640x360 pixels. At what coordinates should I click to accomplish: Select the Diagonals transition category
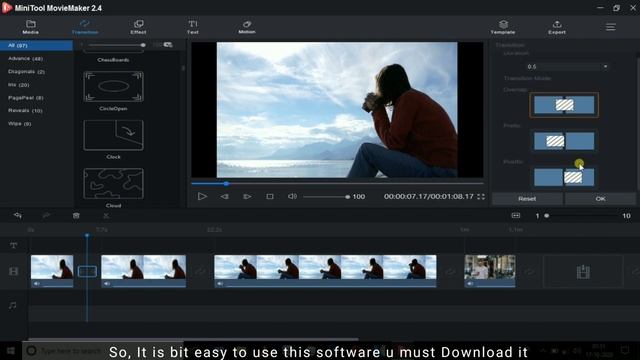[26, 71]
